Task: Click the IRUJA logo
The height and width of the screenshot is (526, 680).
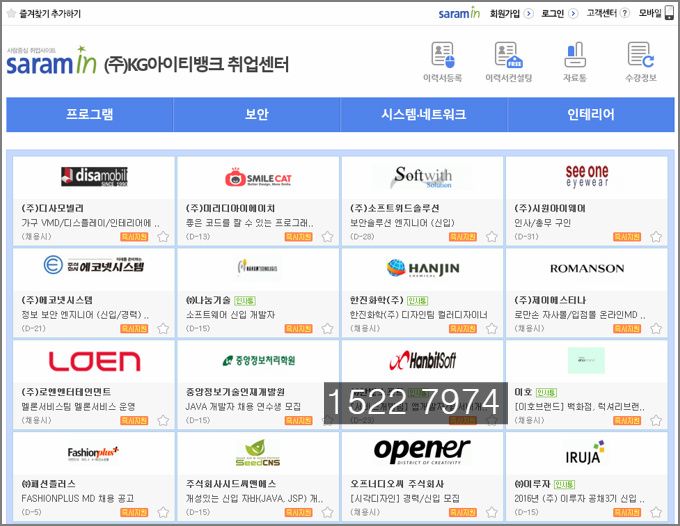Action: click(x=584, y=453)
